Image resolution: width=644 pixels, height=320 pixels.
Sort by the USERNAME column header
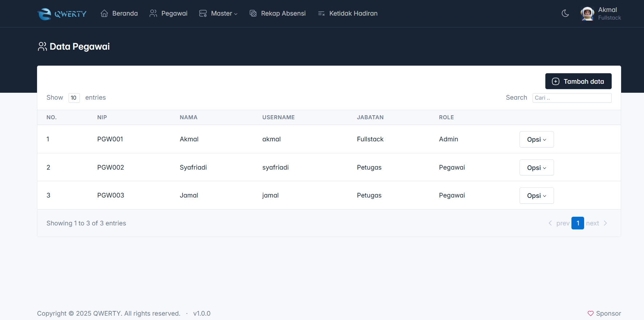(279, 117)
